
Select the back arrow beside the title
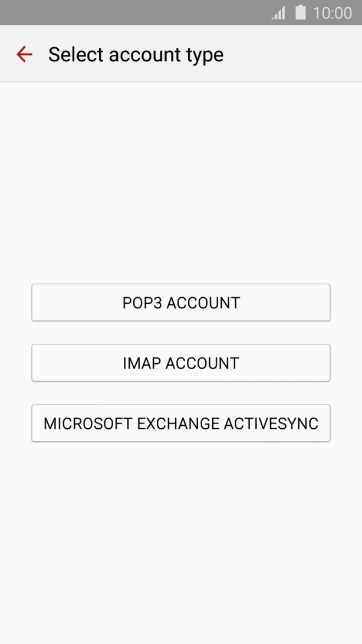(24, 54)
